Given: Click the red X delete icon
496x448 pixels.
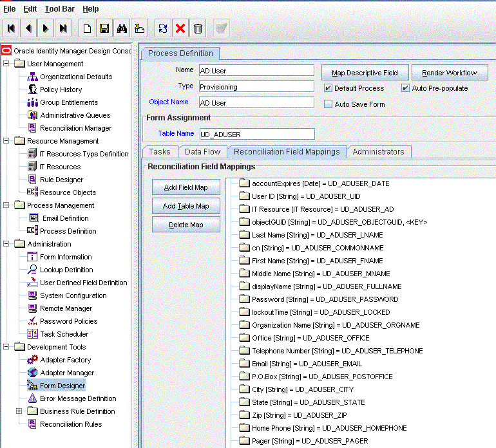Looking at the screenshot, I should click(180, 29).
